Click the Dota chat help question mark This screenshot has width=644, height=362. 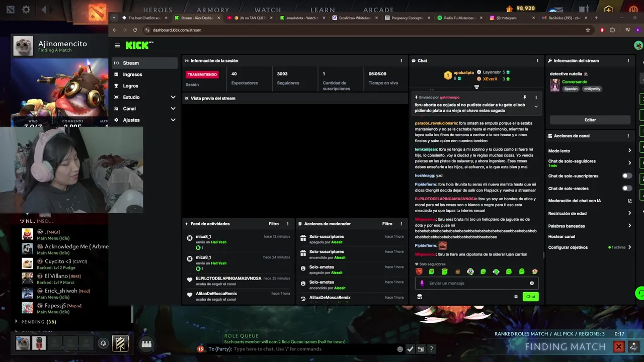(x=431, y=349)
